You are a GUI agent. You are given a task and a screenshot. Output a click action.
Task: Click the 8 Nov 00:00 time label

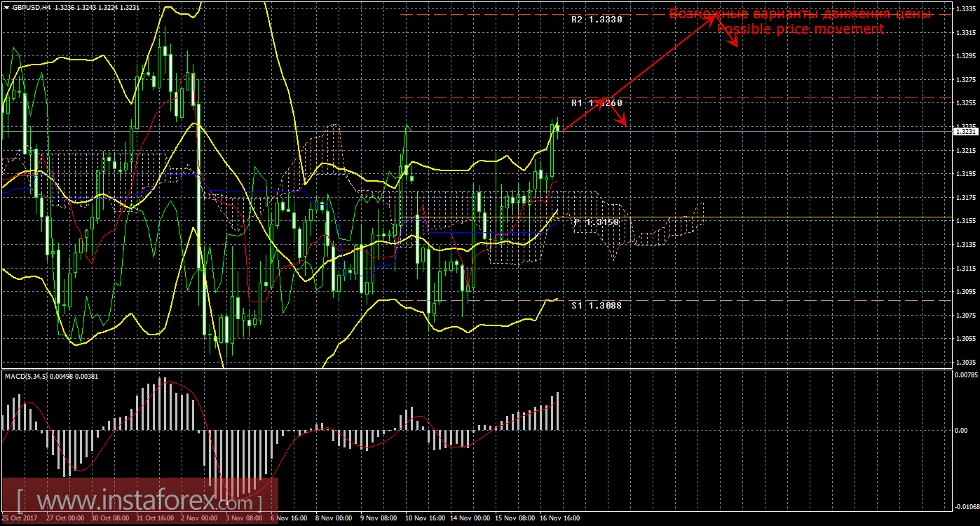click(333, 519)
